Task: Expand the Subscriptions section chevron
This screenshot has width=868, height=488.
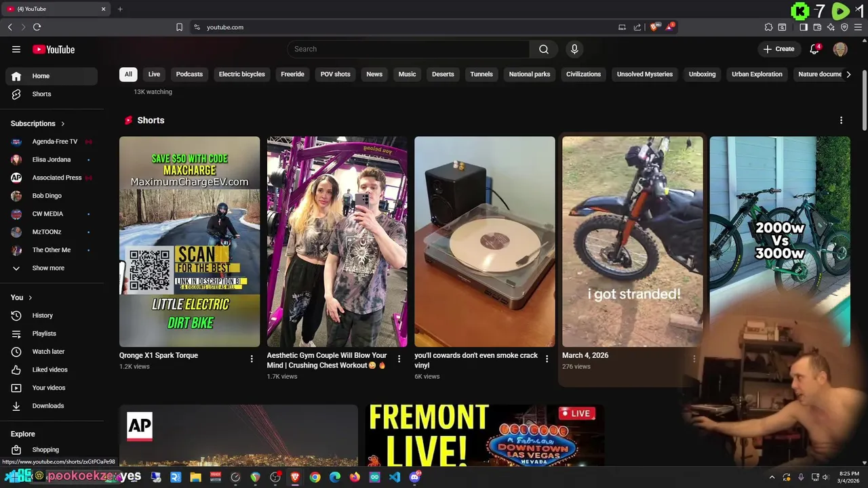Action: tap(63, 123)
